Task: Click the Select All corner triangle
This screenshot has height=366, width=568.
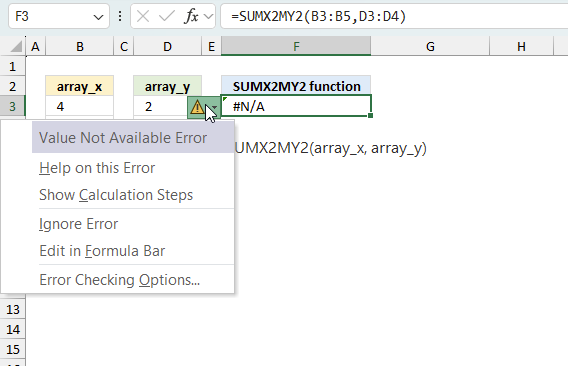Action: pos(16,46)
